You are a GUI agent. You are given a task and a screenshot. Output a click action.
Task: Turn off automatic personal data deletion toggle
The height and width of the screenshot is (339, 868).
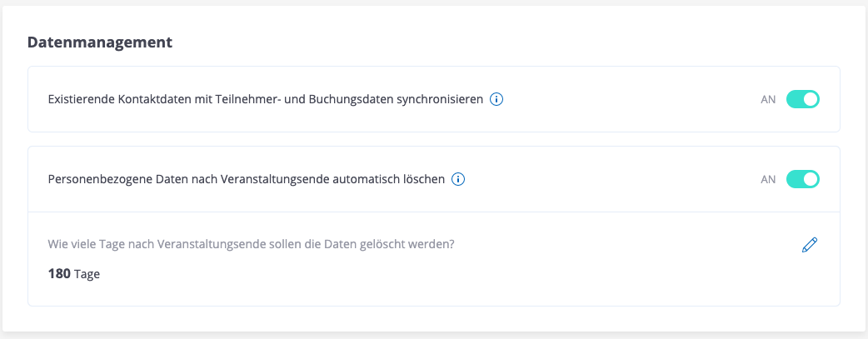803,179
